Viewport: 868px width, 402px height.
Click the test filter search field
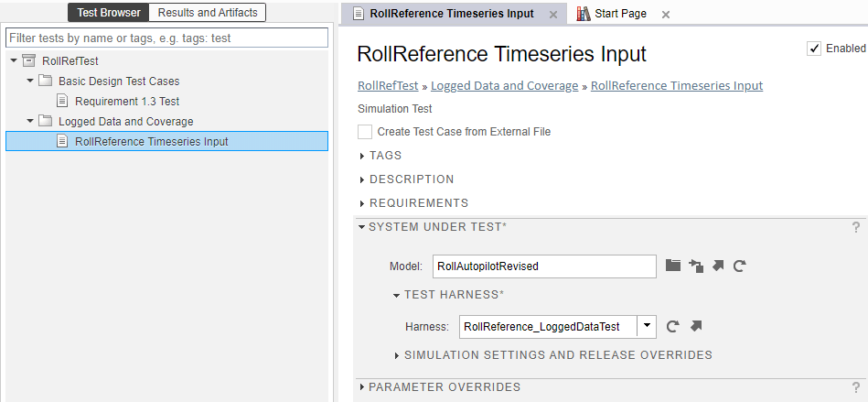coord(166,38)
